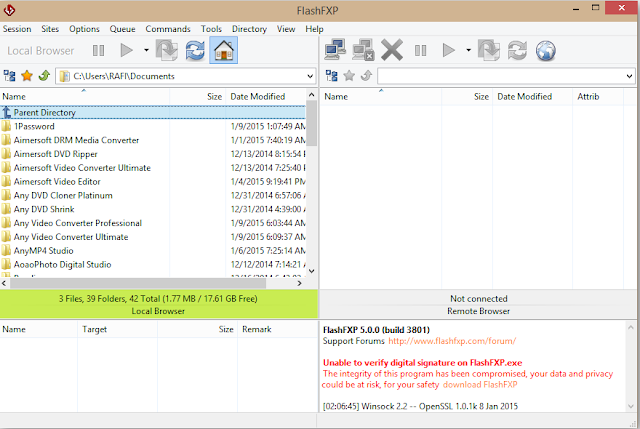
Task: Click the home switch-to-local-browser icon
Action: coord(224,50)
